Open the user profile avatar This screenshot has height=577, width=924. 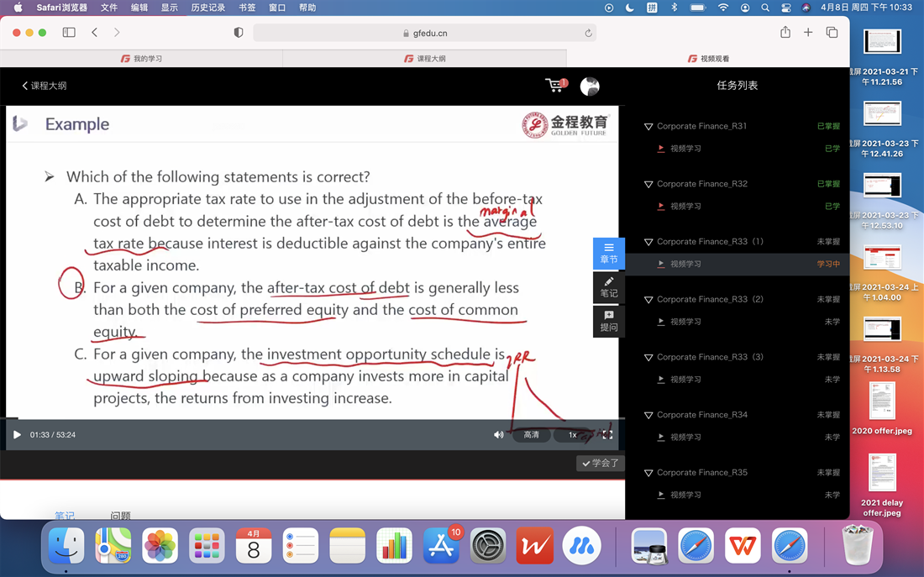pos(590,86)
